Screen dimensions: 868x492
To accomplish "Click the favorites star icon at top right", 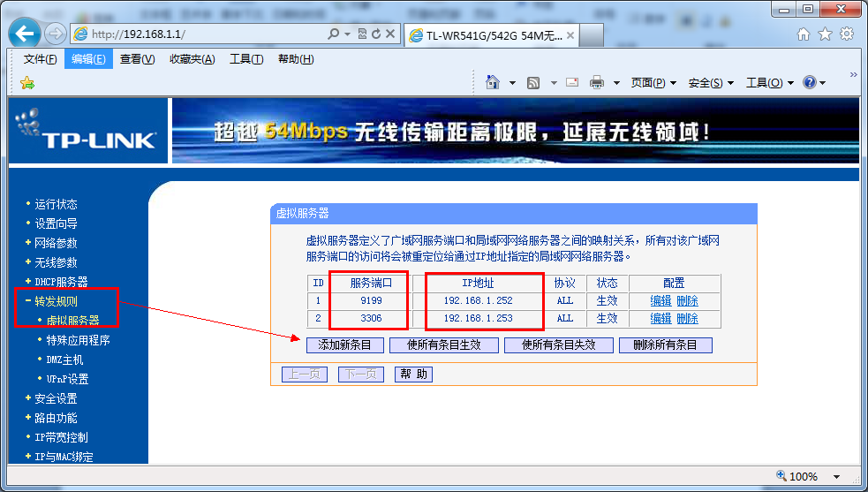I will coord(825,34).
